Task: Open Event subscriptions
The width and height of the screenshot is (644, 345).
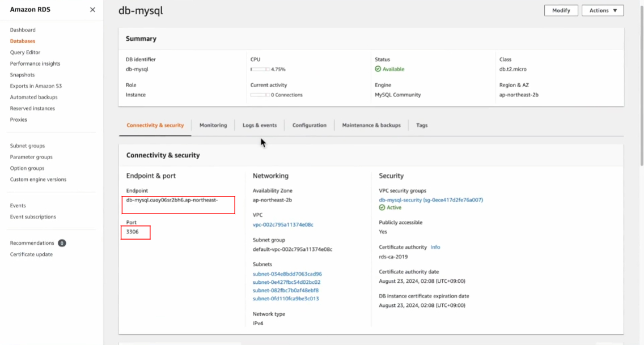Action: point(33,216)
